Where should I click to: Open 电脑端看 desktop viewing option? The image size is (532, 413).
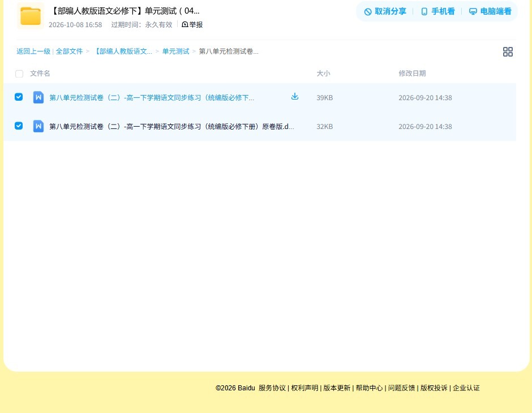(x=490, y=11)
